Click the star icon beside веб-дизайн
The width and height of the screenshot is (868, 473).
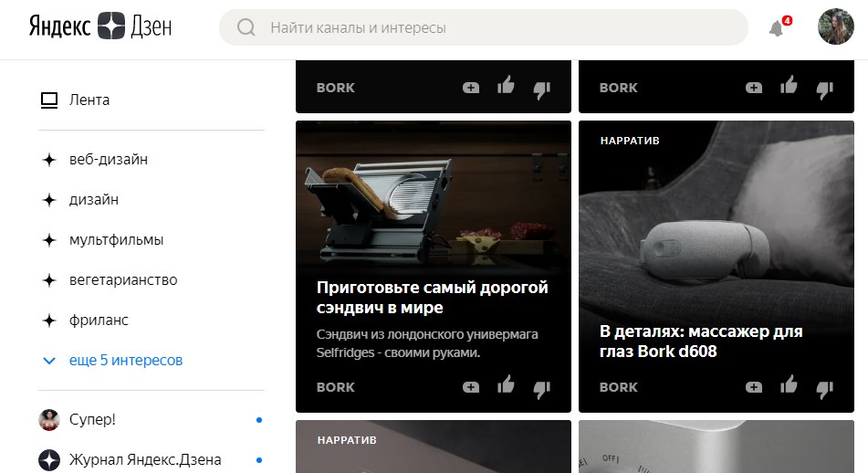49,160
